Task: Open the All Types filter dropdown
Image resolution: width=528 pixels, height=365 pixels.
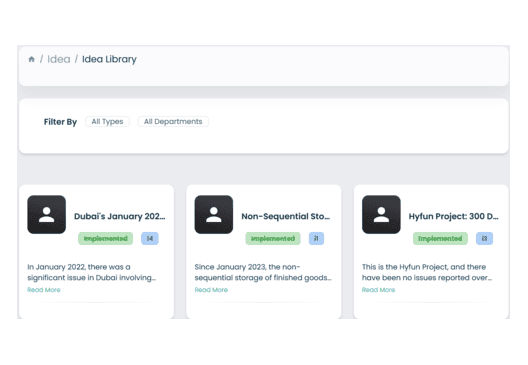Action: 107,122
